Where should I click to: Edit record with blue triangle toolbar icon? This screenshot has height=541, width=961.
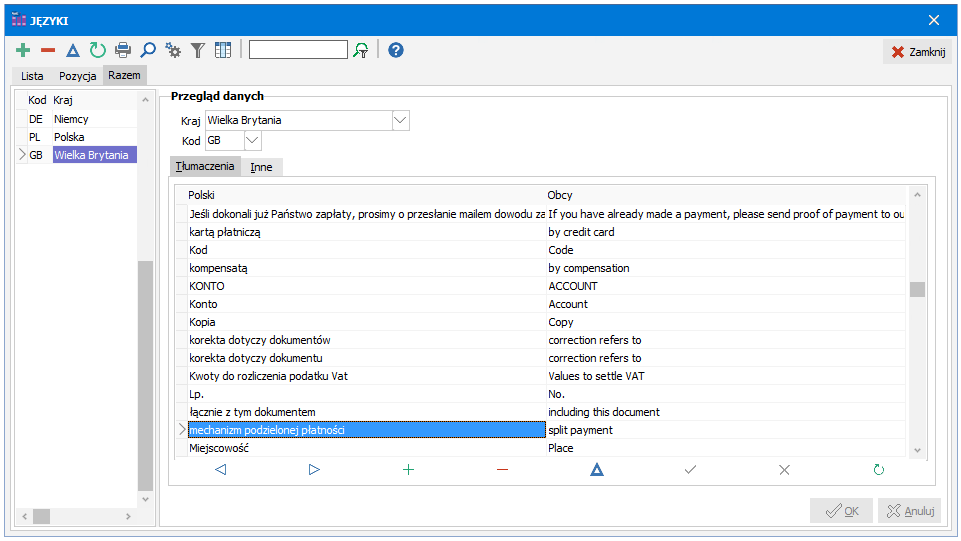coord(73,50)
